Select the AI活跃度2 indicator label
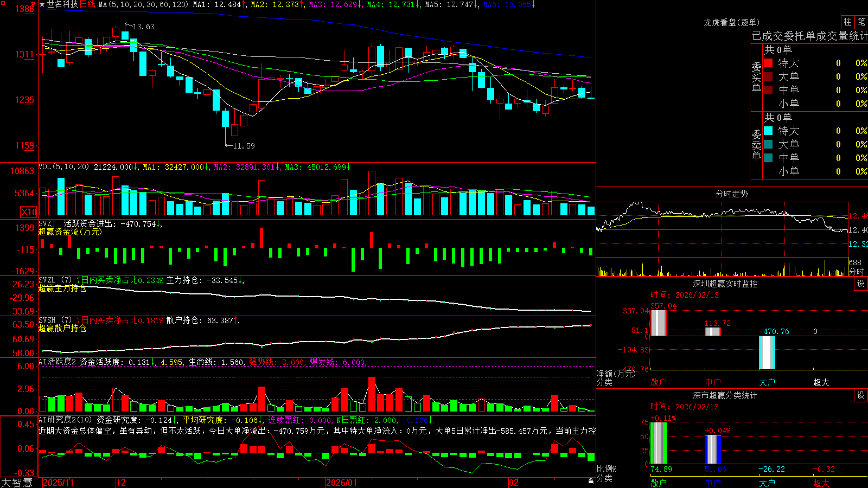Viewport: 868px width, 488px height. (58, 362)
